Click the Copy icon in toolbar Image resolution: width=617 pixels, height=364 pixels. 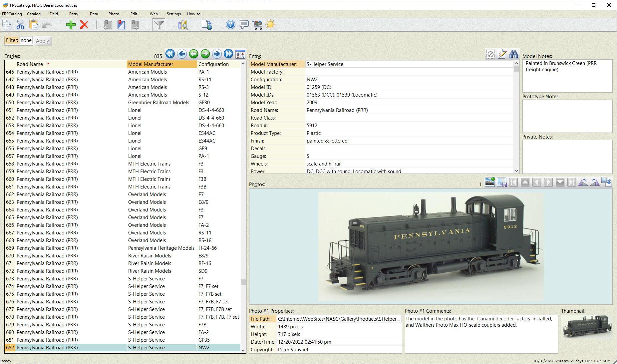tap(7, 25)
